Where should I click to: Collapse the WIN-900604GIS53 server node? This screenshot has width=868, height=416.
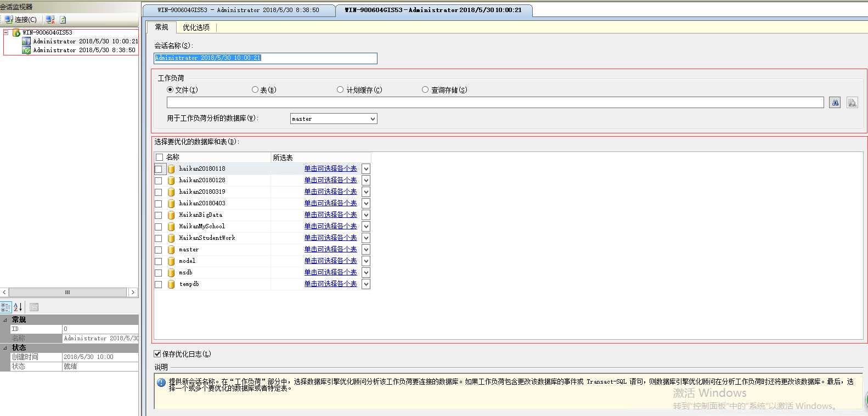[x=6, y=32]
